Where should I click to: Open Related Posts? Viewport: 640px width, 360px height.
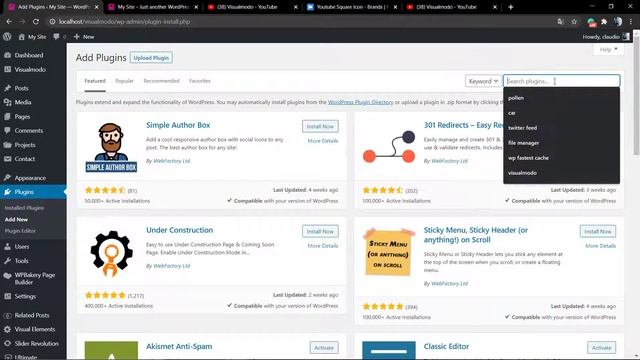[31, 315]
